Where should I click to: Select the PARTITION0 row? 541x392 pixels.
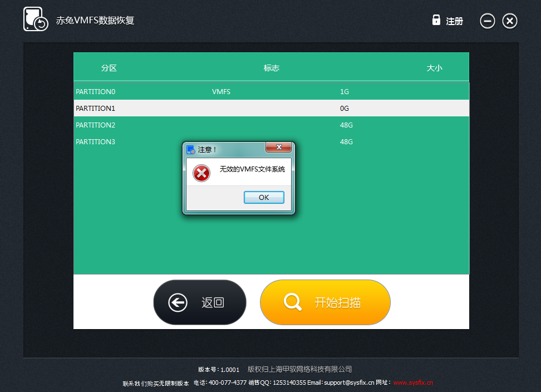coord(271,91)
